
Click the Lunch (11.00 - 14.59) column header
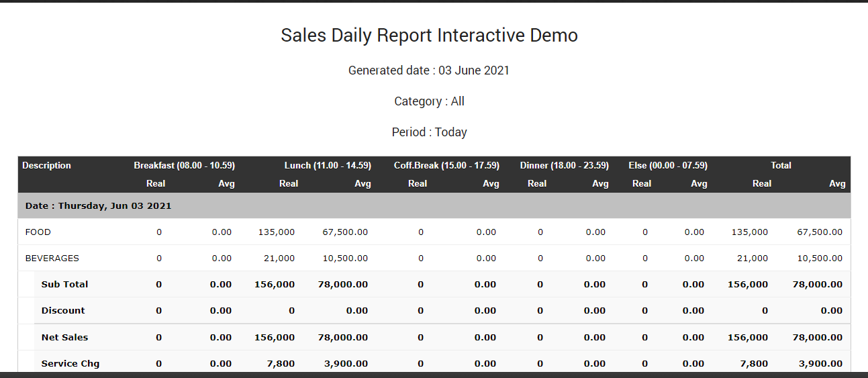point(328,166)
